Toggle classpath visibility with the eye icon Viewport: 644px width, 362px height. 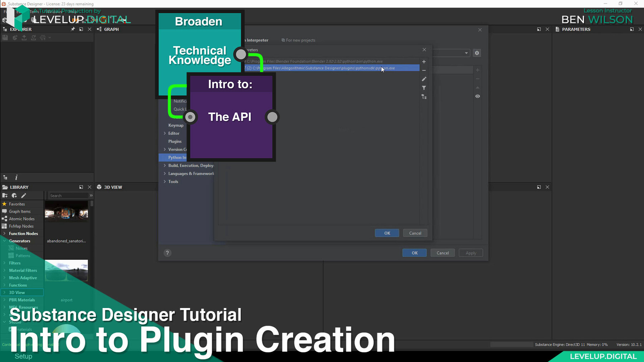(477, 96)
